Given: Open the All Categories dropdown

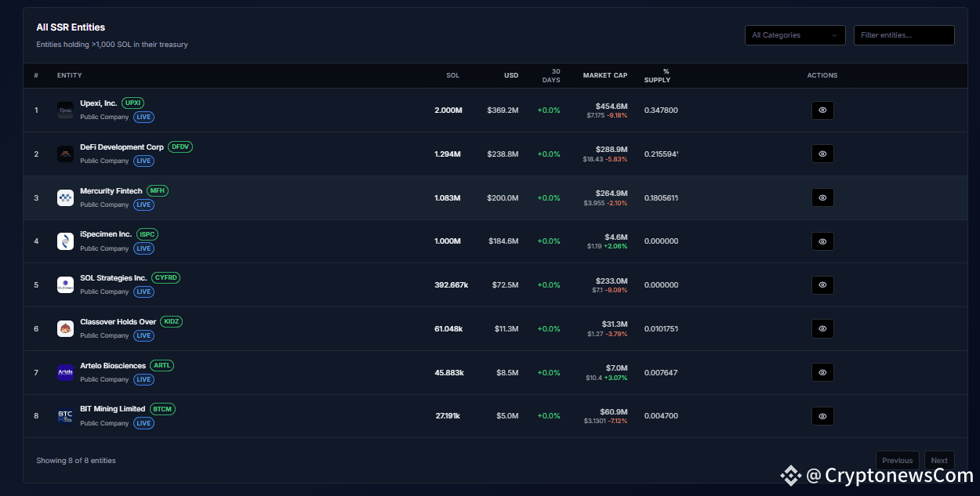Looking at the screenshot, I should coord(795,35).
